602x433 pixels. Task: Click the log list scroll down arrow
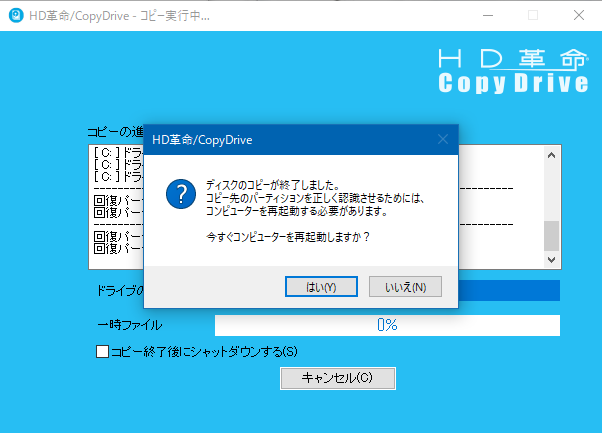pyautogui.click(x=552, y=260)
